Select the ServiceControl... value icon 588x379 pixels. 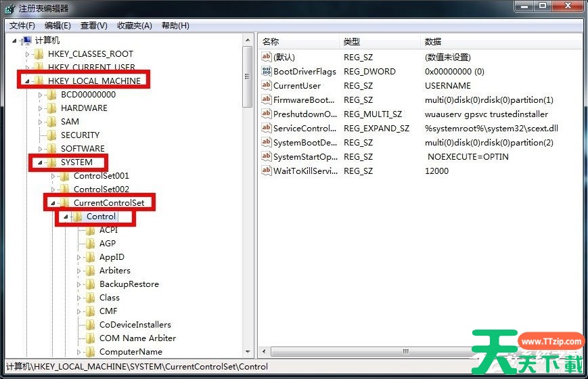tap(266, 128)
